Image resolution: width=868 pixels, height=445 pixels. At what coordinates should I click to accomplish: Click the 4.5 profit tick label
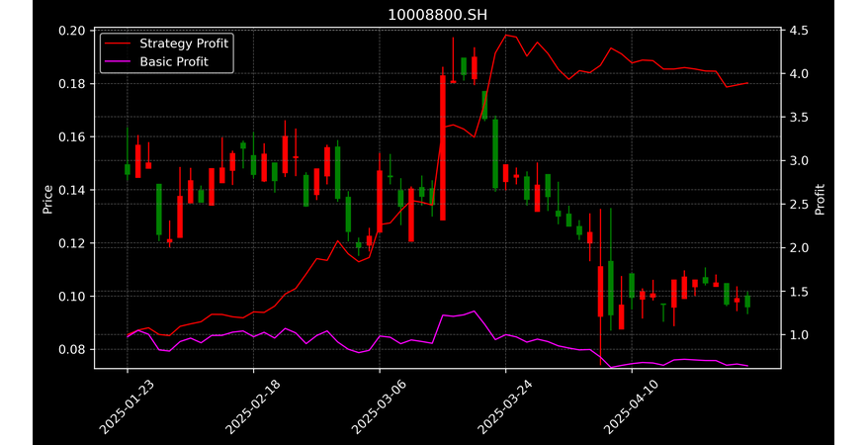[798, 30]
